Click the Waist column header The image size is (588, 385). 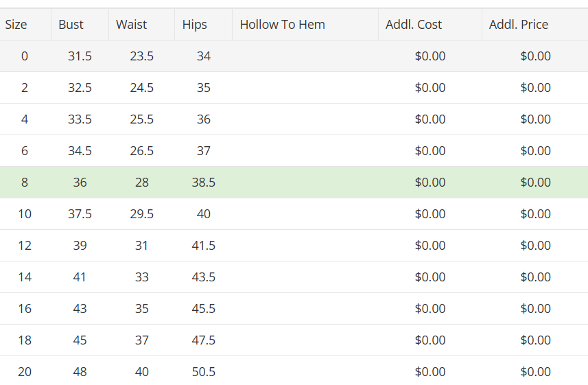click(x=142, y=25)
